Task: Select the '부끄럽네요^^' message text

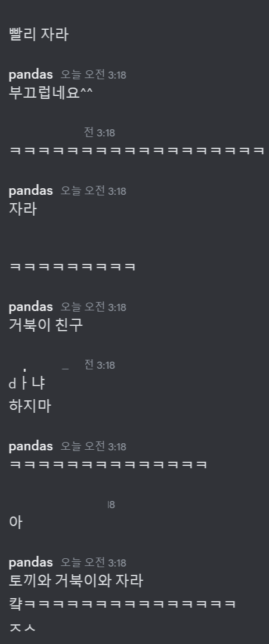Action: 51,93
